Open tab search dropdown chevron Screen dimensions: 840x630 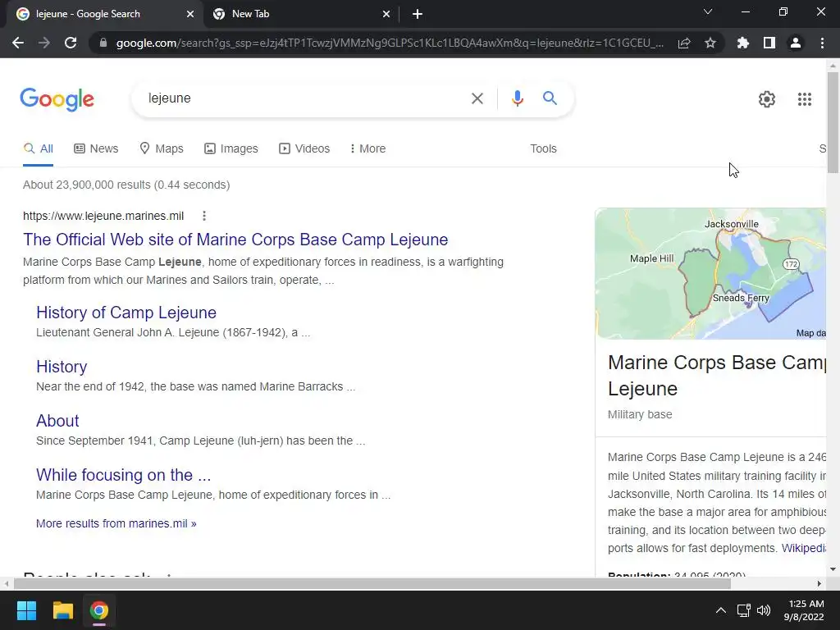(708, 11)
